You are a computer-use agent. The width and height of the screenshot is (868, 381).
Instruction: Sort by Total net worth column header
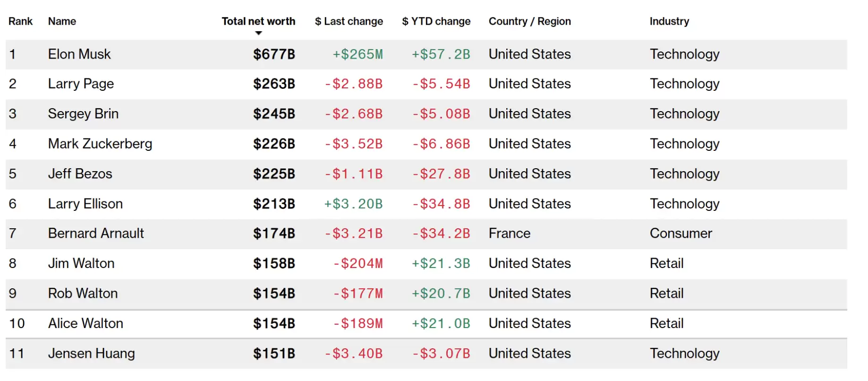tap(258, 21)
